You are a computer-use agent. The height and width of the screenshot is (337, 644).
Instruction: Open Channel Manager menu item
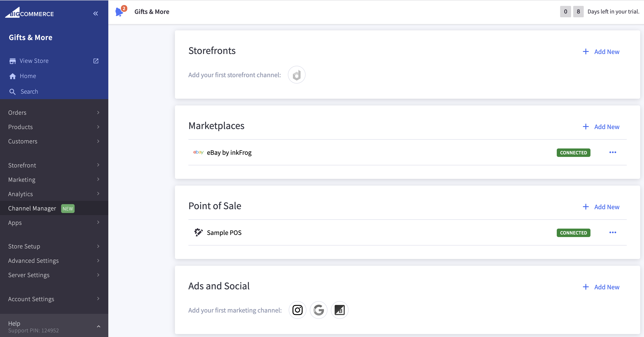click(32, 208)
